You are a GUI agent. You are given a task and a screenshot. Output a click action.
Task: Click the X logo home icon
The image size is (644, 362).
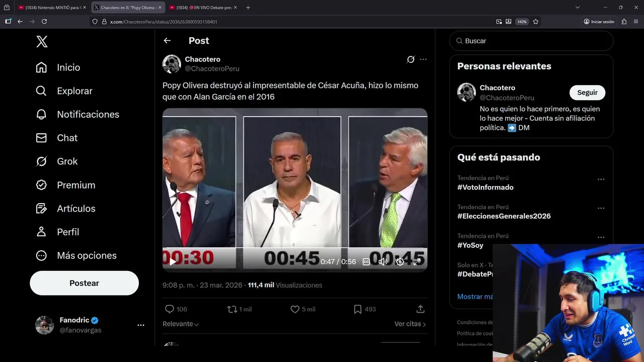(42, 42)
